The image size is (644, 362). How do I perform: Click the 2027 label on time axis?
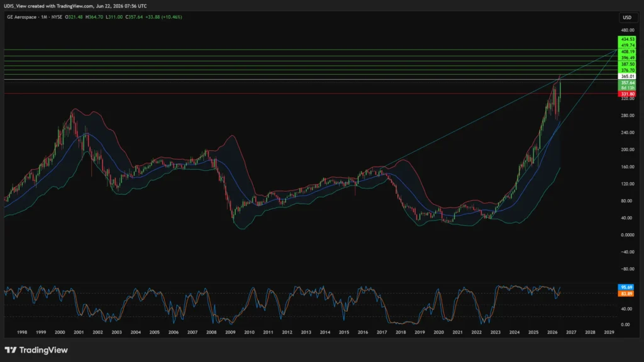[571, 332]
